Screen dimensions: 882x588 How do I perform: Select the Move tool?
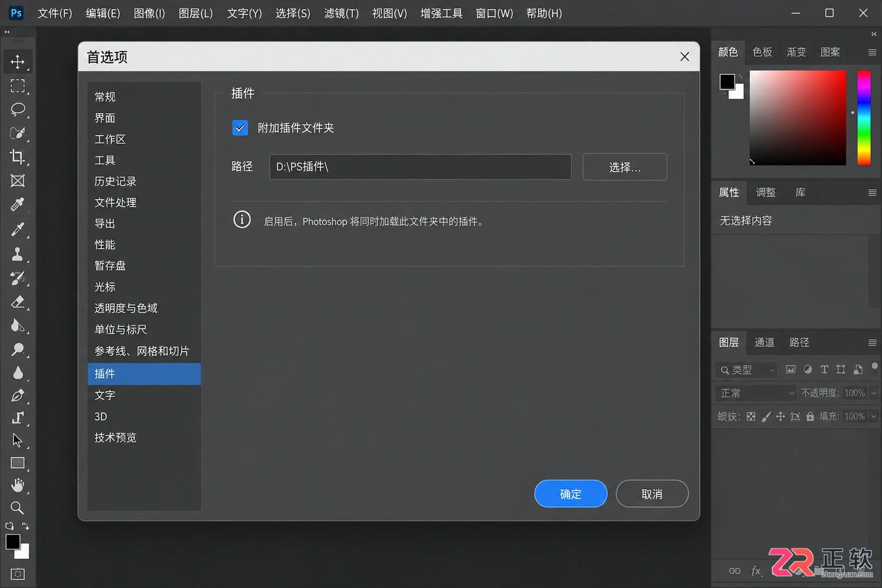pos(18,62)
